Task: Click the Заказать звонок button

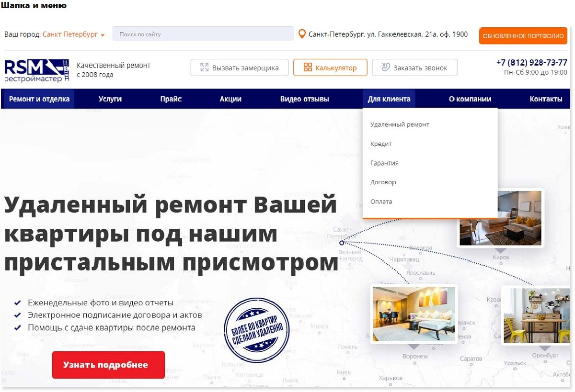Action: [414, 67]
